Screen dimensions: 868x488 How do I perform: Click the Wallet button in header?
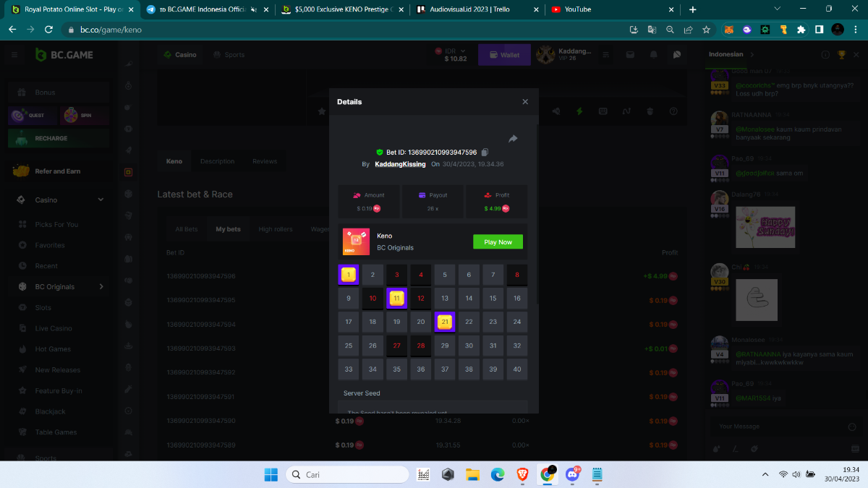pyautogui.click(x=504, y=55)
